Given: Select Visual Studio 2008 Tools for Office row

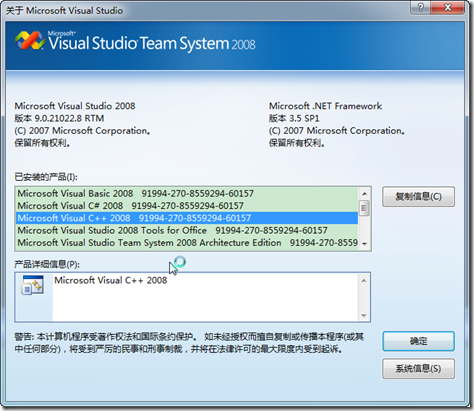Looking at the screenshot, I should pos(187,230).
